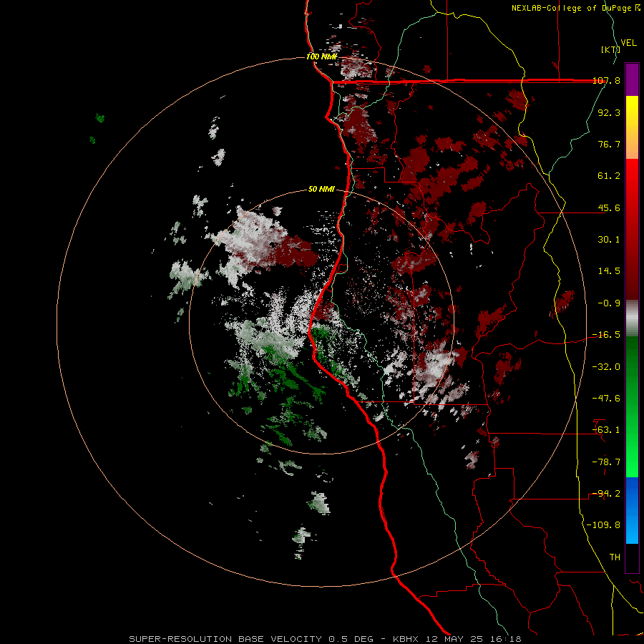
Task: Select the -16.5 velocity scale value
Action: [606, 335]
